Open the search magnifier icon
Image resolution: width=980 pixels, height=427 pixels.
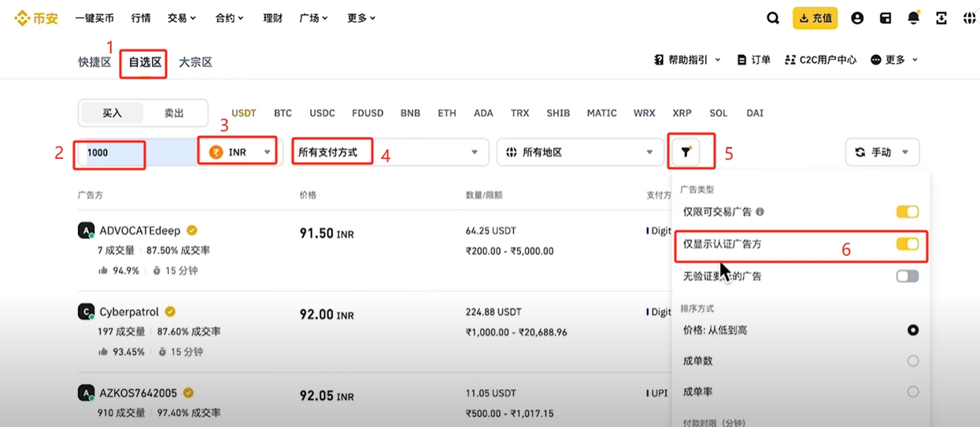point(773,18)
